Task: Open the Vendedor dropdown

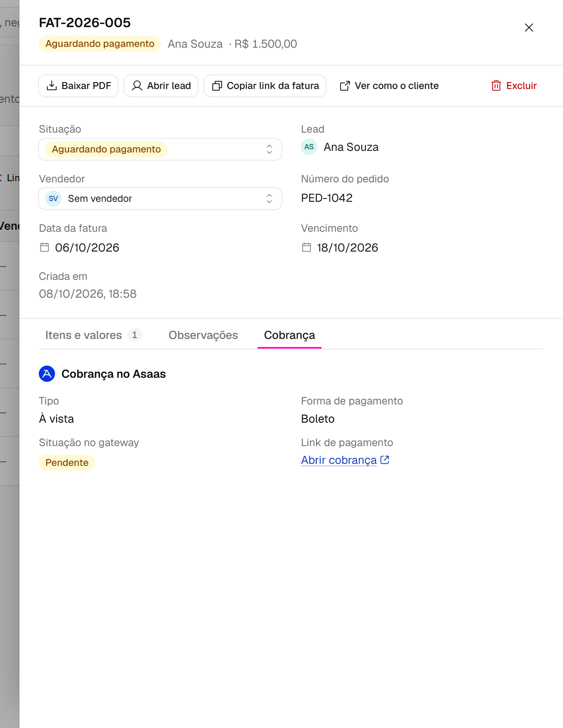Action: pyautogui.click(x=160, y=199)
